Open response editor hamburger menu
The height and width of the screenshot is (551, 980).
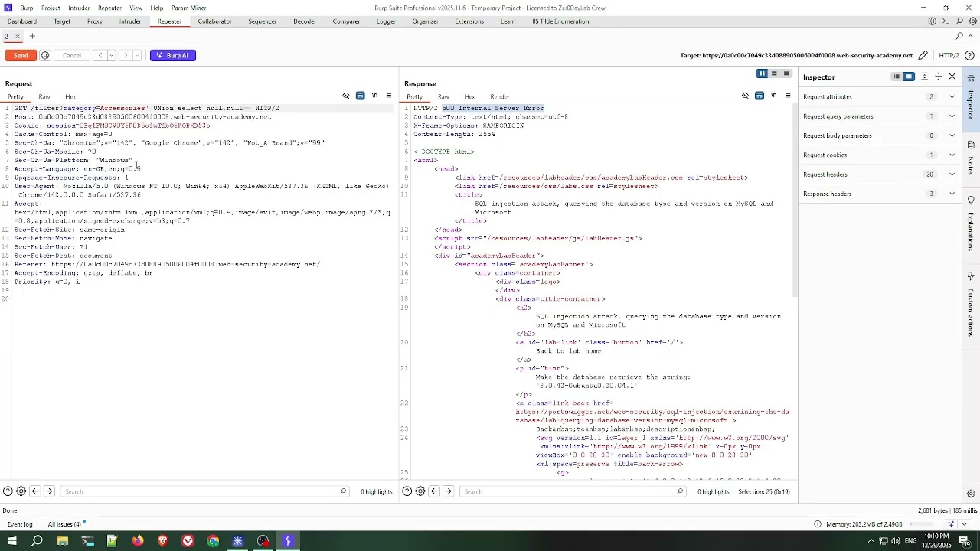(x=788, y=96)
